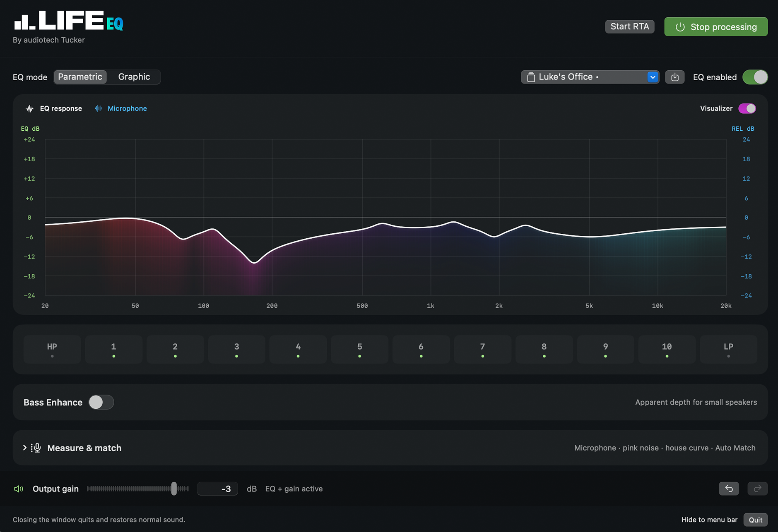Viewport: 778px width, 532px height.
Task: Select EQ band 10
Action: (667, 350)
